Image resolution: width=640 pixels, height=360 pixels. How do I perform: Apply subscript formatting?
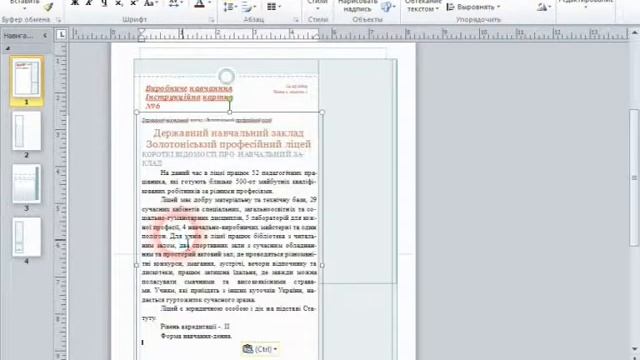[x=119, y=3]
